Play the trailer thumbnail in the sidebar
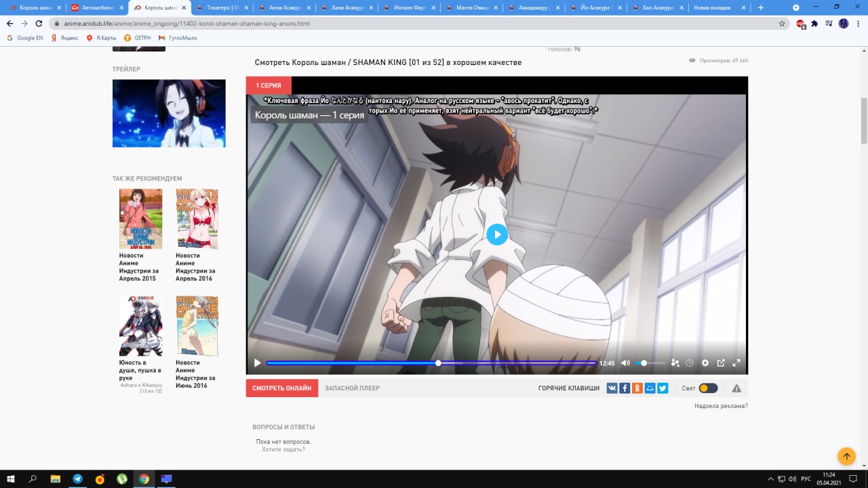 [x=169, y=113]
